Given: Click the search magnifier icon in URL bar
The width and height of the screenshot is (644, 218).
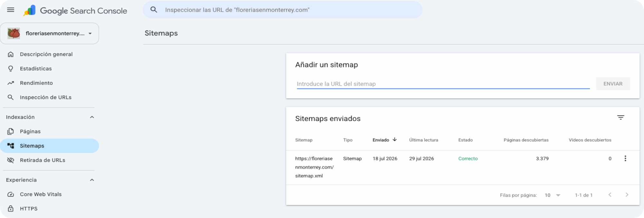Looking at the screenshot, I should tap(154, 10).
